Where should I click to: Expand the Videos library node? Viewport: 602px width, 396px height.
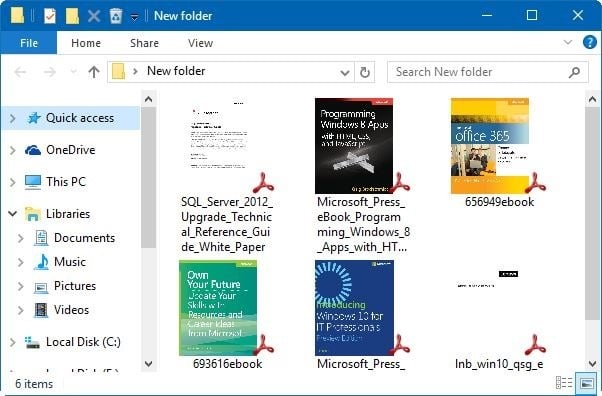tap(21, 310)
